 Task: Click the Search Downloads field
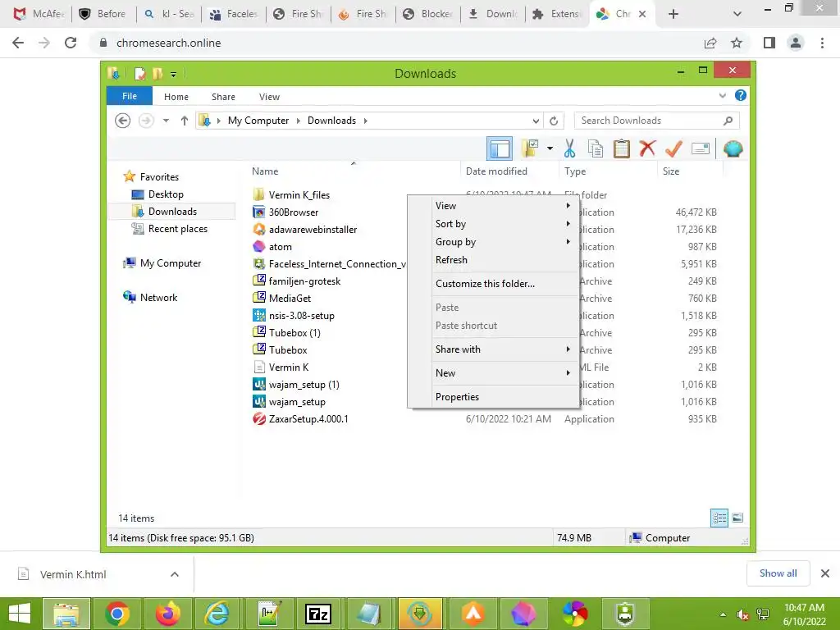(657, 121)
